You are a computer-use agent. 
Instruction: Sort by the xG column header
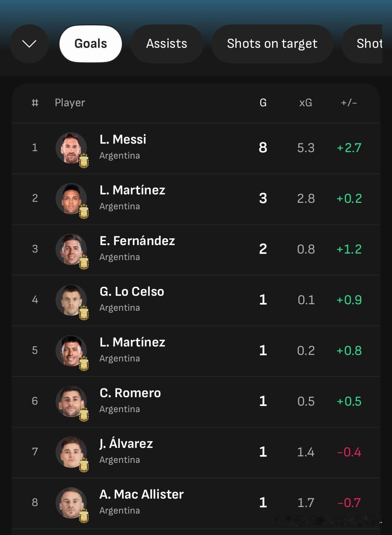point(306,103)
